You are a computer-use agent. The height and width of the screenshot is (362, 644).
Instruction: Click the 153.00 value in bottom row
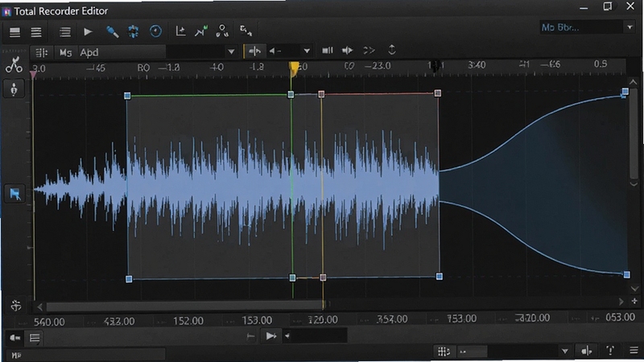tap(257, 320)
